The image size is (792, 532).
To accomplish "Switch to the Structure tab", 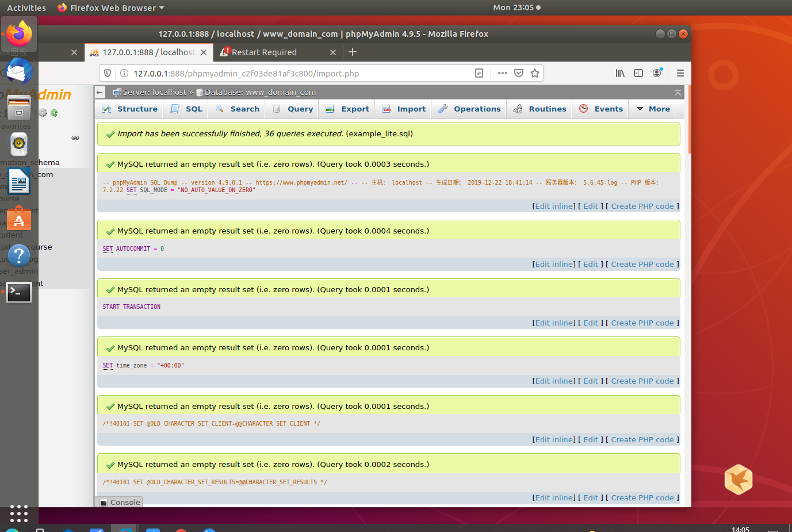I will pos(129,109).
